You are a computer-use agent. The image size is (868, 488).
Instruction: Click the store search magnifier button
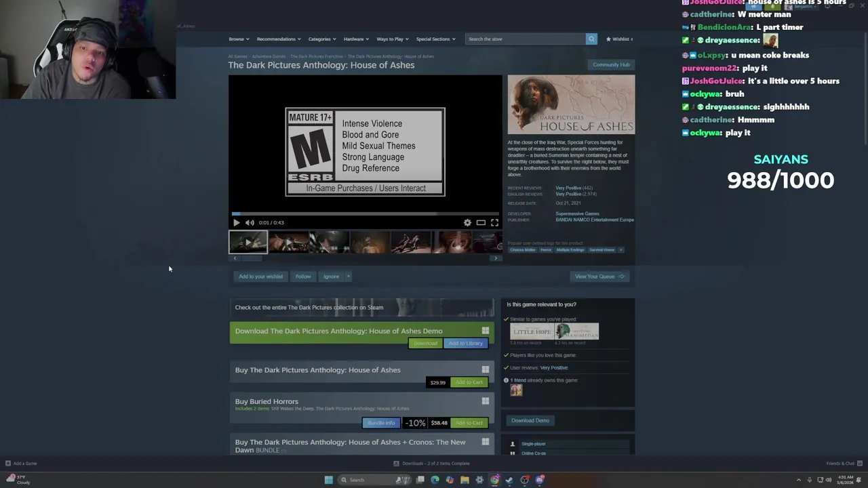tap(591, 39)
